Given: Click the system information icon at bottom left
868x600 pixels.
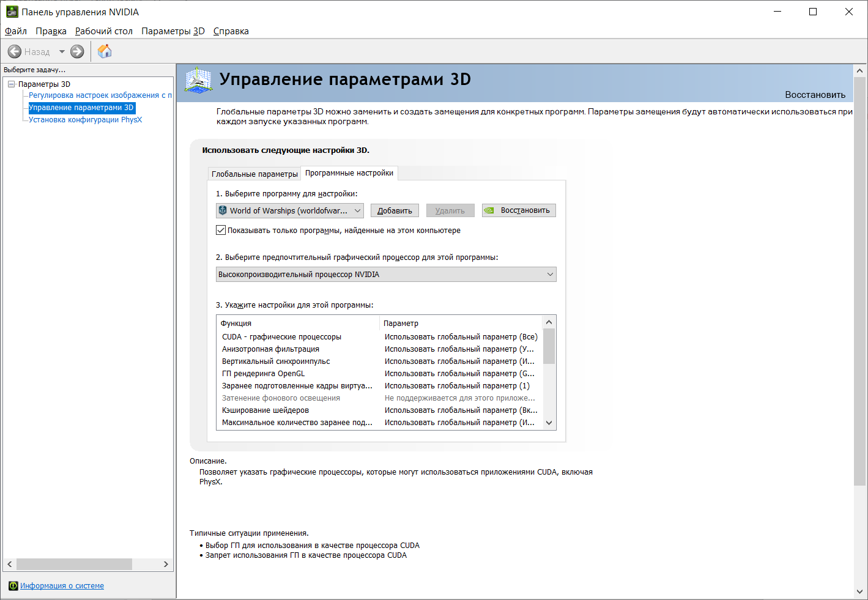Looking at the screenshot, I should tap(13, 586).
